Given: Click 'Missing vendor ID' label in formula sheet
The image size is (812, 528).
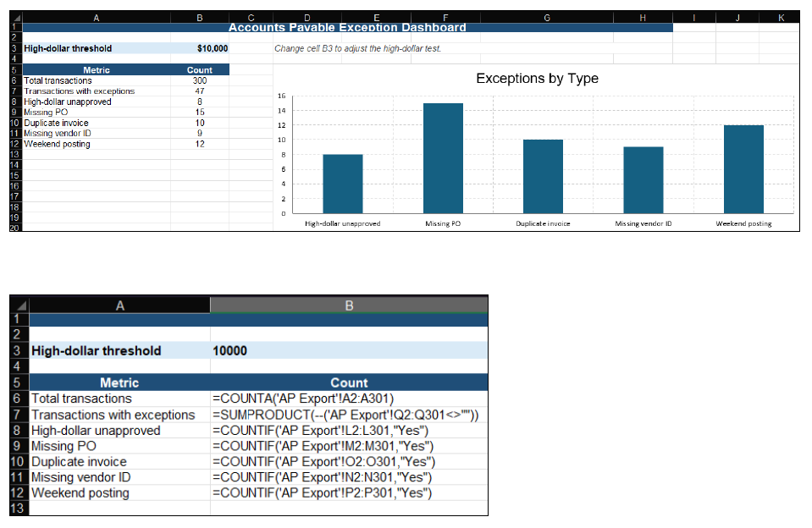Looking at the screenshot, I should coord(80,476).
